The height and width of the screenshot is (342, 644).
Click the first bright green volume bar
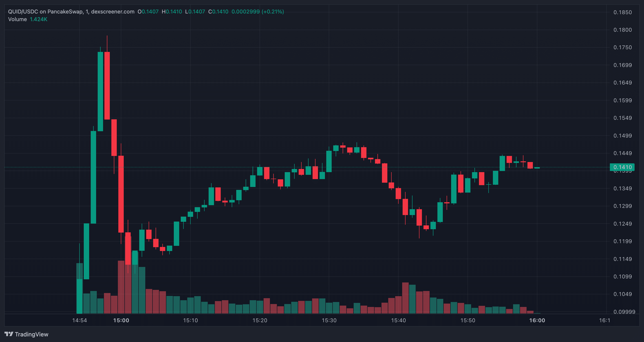tap(79, 296)
